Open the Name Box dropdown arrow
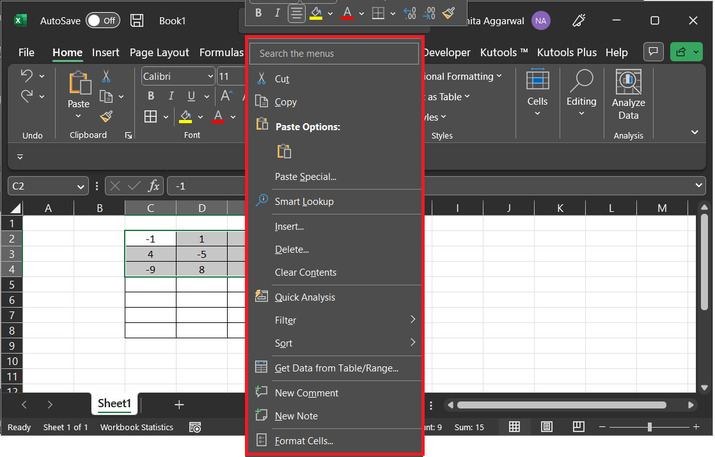The width and height of the screenshot is (715, 457). [80, 187]
